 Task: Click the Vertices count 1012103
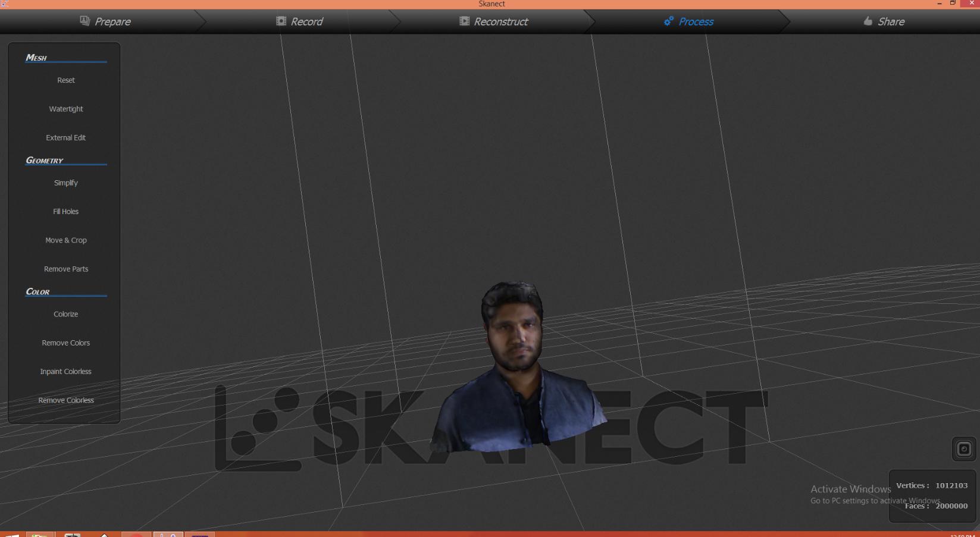pyautogui.click(x=951, y=485)
